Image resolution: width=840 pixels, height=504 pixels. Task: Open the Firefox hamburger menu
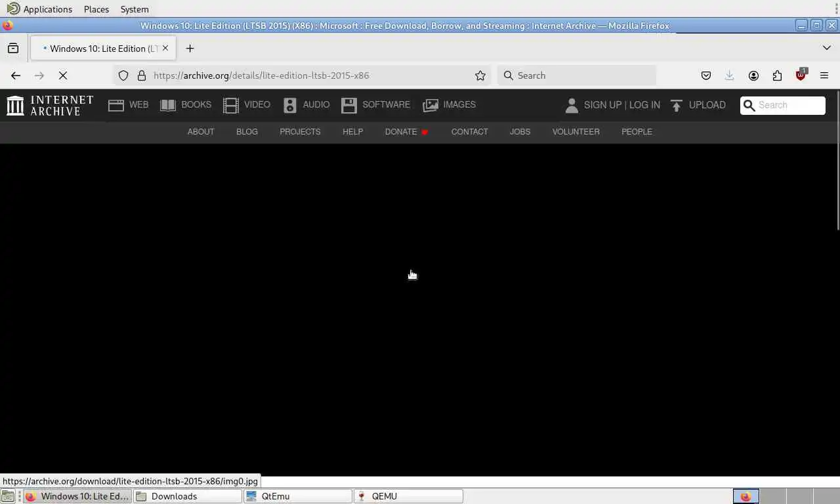pyautogui.click(x=824, y=75)
